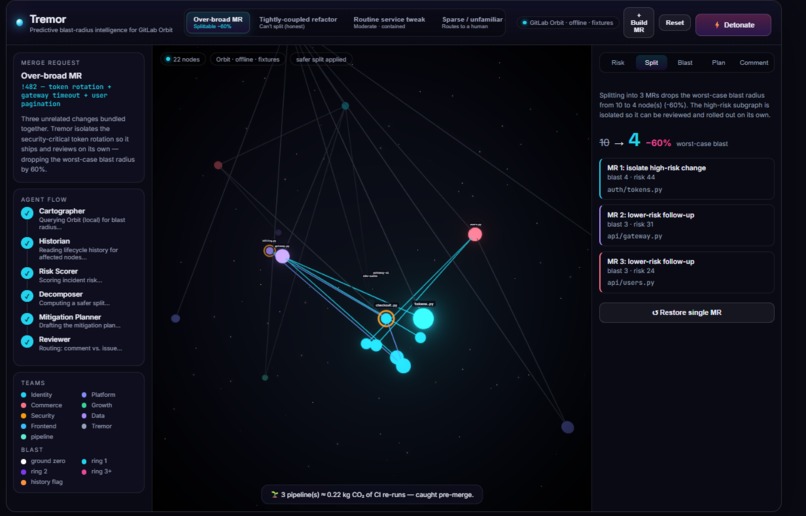Screen dimensions: 806x516
Task: Click the Growth team color dot
Action: 84,405
